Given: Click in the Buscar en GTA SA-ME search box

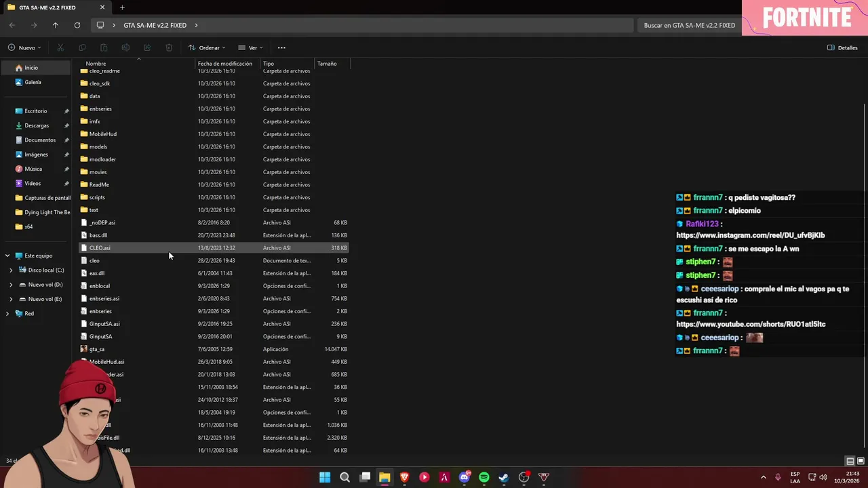Looking at the screenshot, I should click(690, 25).
